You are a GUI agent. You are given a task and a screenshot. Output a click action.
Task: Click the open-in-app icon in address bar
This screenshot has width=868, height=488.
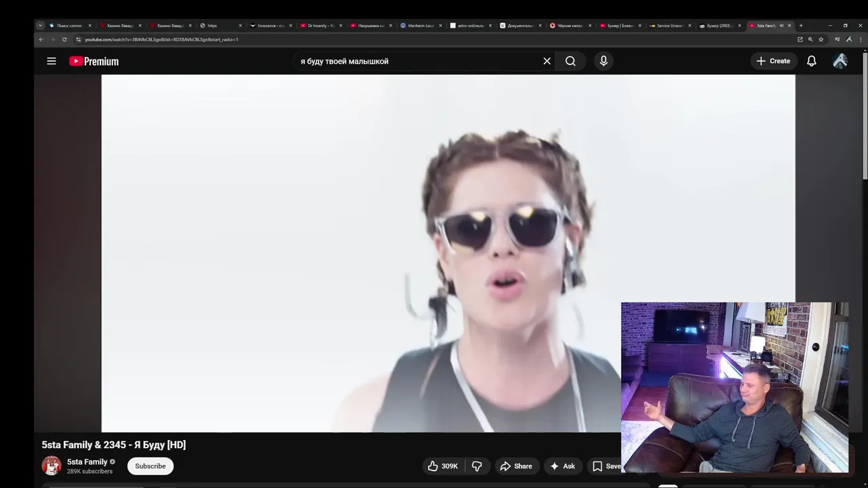[x=800, y=39]
